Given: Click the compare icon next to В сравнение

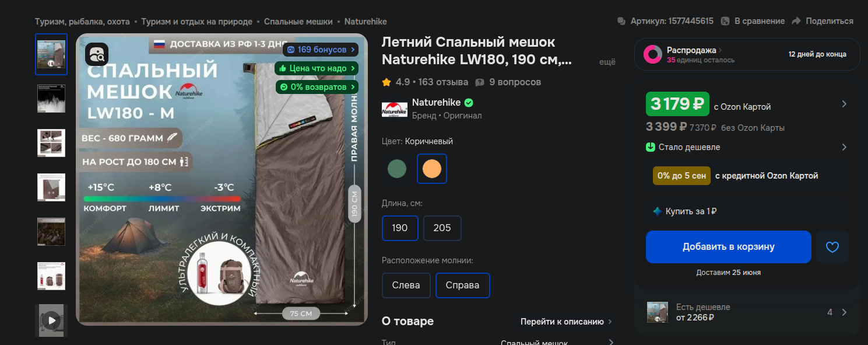Looking at the screenshot, I should click(x=725, y=21).
